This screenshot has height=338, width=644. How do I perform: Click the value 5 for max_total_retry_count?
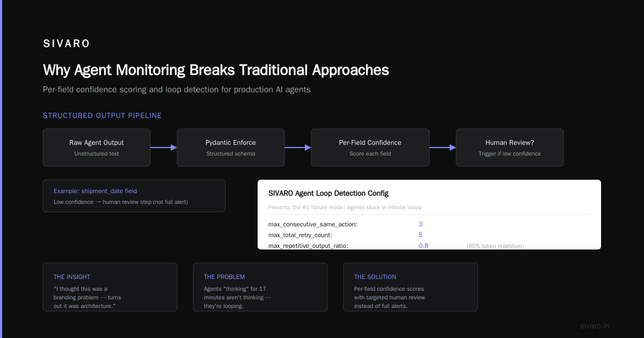click(421, 235)
